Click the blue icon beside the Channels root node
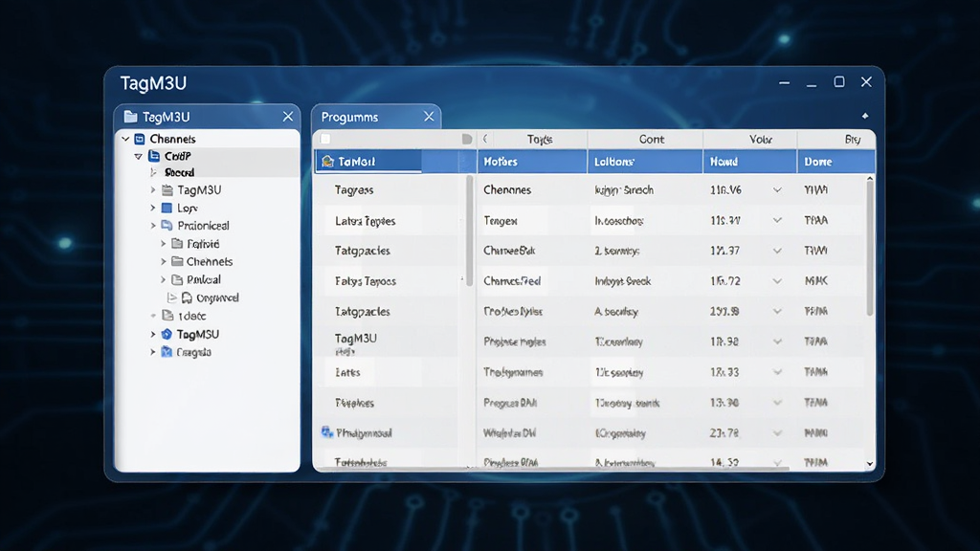This screenshot has width=980, height=551. coord(140,139)
